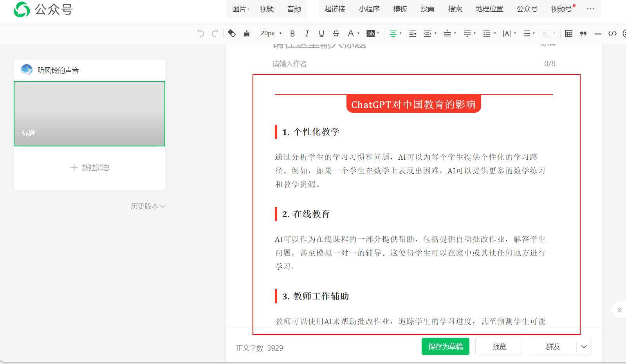Insert a horizontal divider line

(598, 34)
